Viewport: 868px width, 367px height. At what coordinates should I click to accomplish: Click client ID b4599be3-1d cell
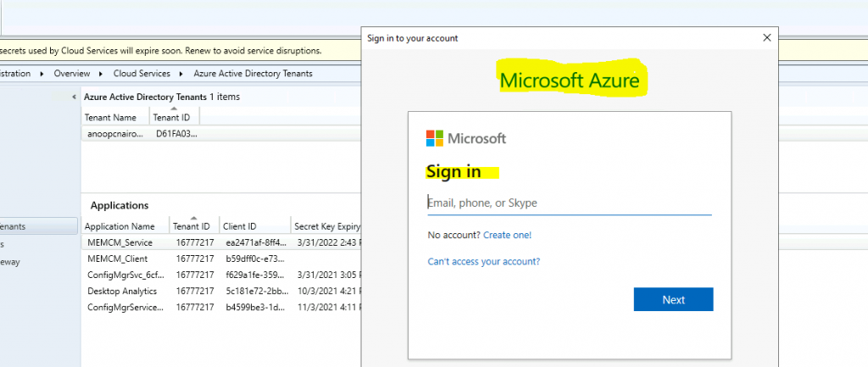(256, 307)
